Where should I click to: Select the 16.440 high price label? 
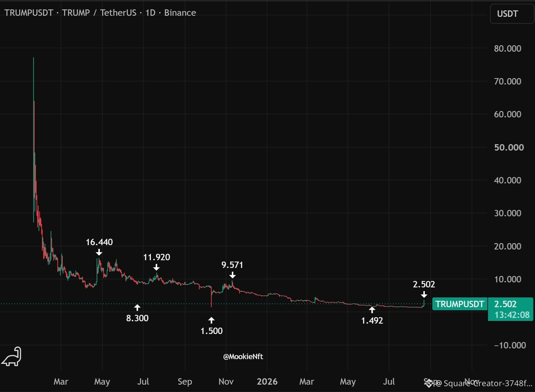[99, 242]
